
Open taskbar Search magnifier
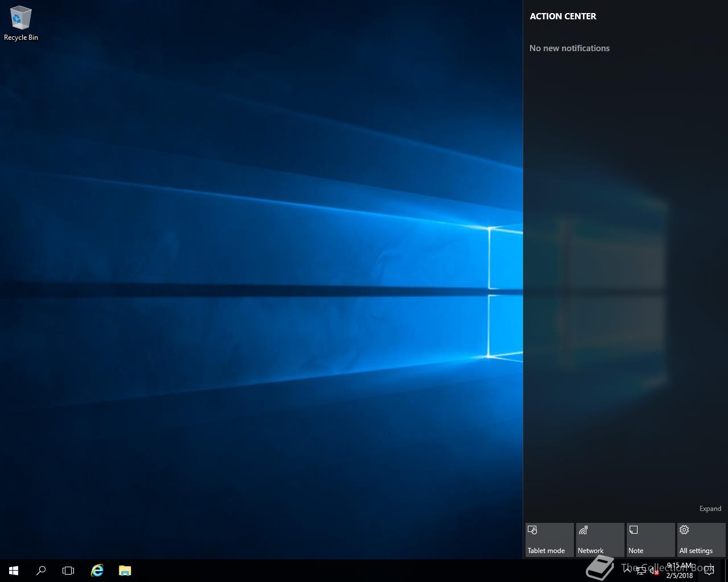click(41, 571)
